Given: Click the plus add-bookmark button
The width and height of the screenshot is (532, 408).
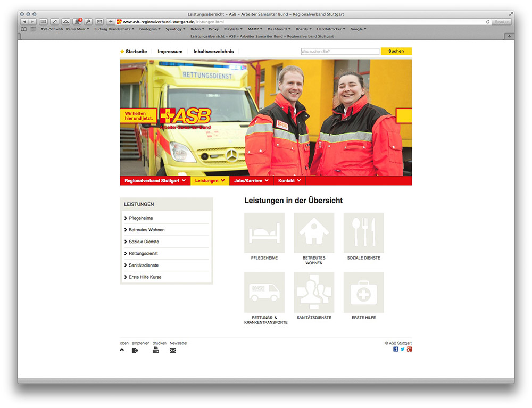Looking at the screenshot, I should pos(111,22).
